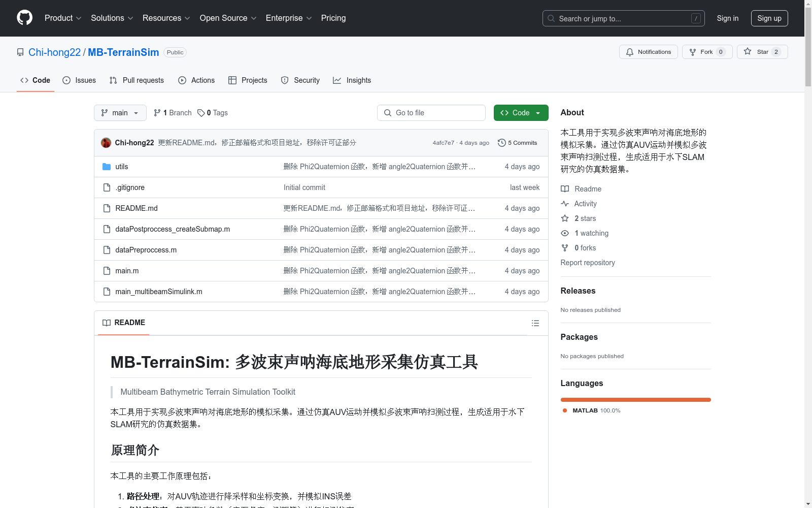Open the 0 Tags link
The height and width of the screenshot is (508, 812).
coord(213,113)
